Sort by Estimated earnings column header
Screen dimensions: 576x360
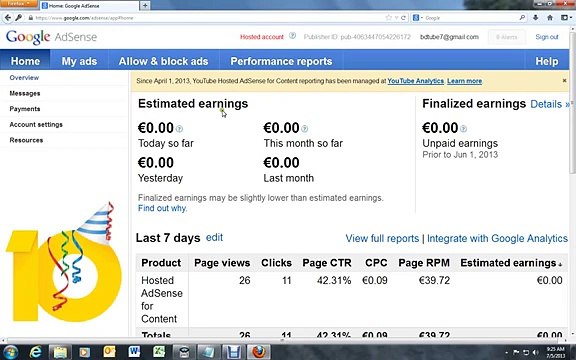point(511,263)
